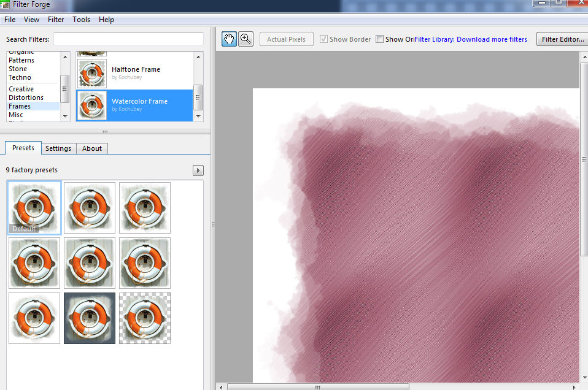Select the Frames category
Image resolution: width=588 pixels, height=390 pixels.
coord(20,106)
